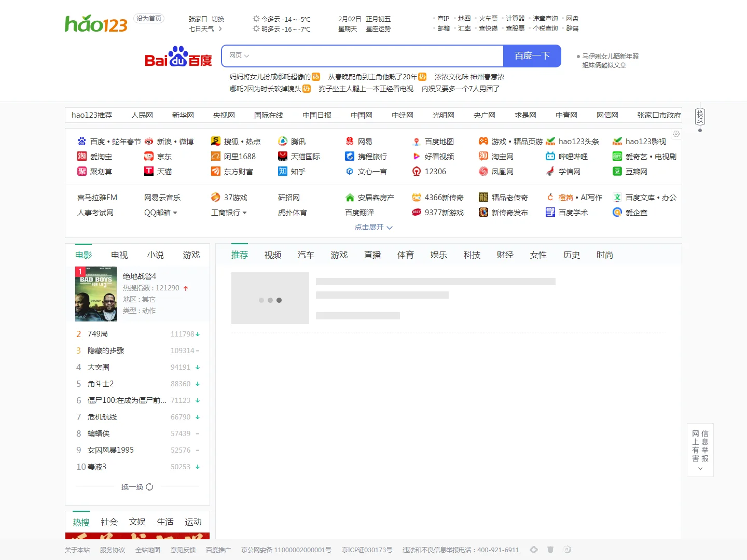Image resolution: width=747 pixels, height=560 pixels.
Task: Select the 汽车 feed tab
Action: 306,255
